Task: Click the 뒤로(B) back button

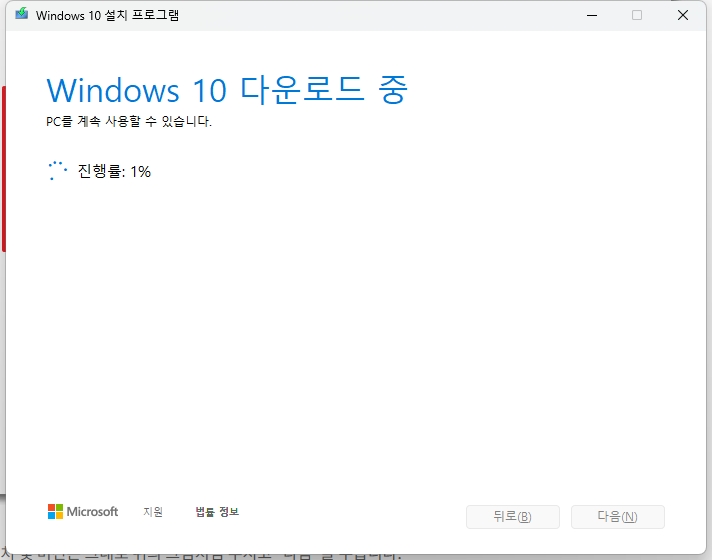Action: pos(513,517)
